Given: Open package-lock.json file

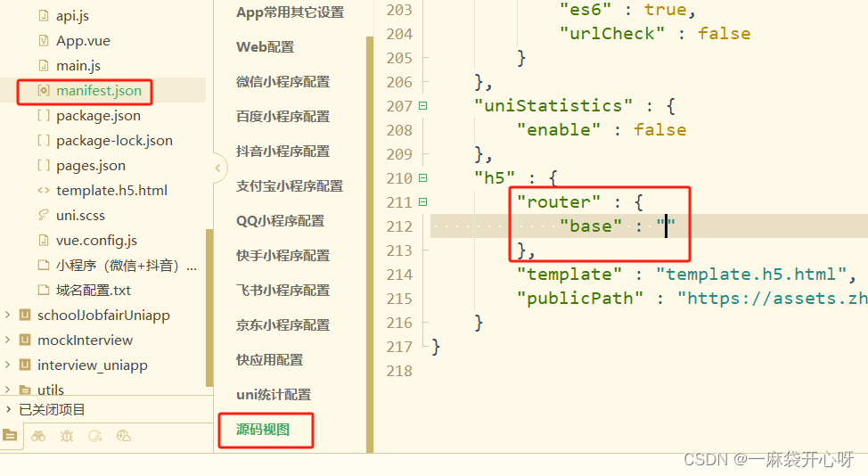Looking at the screenshot, I should point(114,141).
